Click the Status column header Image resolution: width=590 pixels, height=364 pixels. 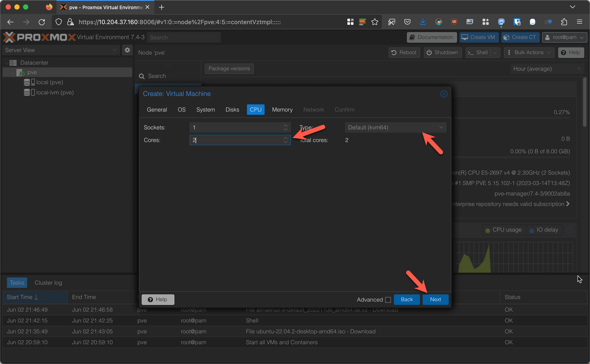click(x=544, y=297)
